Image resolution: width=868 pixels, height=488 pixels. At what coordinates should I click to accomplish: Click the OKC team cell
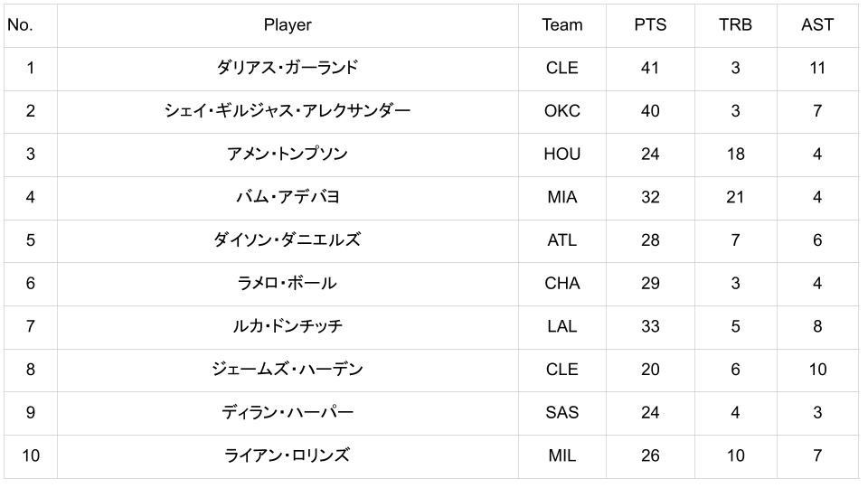[x=562, y=111]
